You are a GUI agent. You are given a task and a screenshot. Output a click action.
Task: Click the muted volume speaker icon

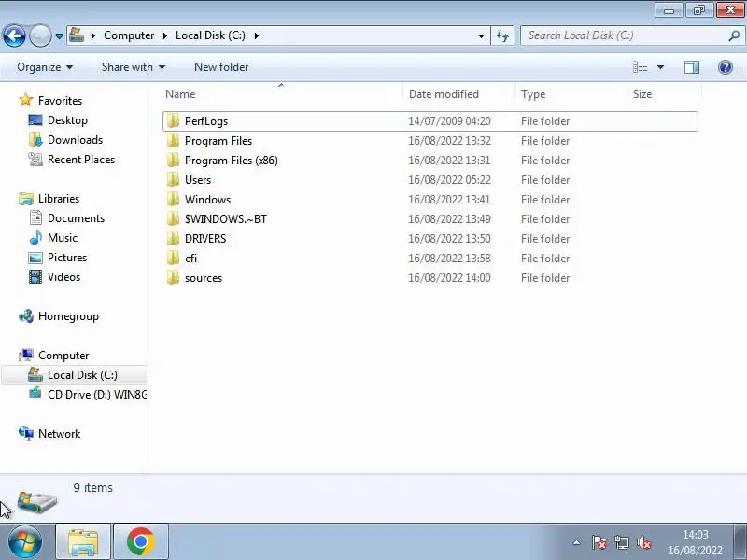(644, 542)
